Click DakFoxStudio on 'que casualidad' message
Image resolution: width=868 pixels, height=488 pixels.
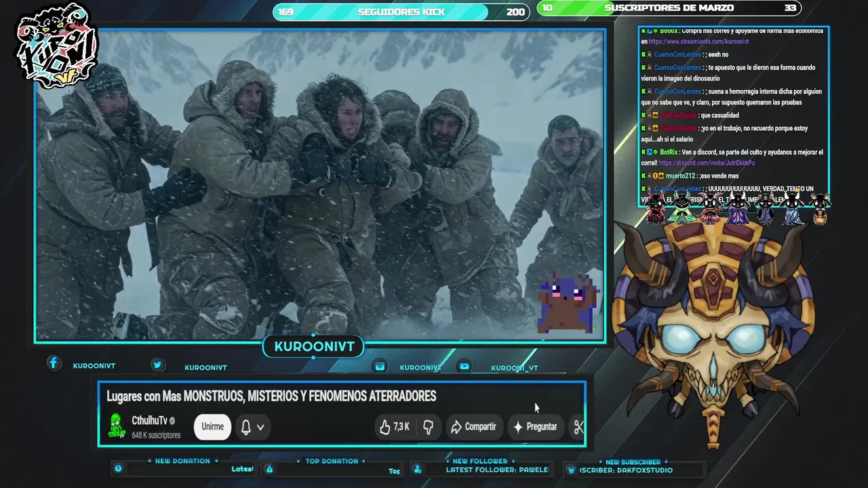click(678, 115)
